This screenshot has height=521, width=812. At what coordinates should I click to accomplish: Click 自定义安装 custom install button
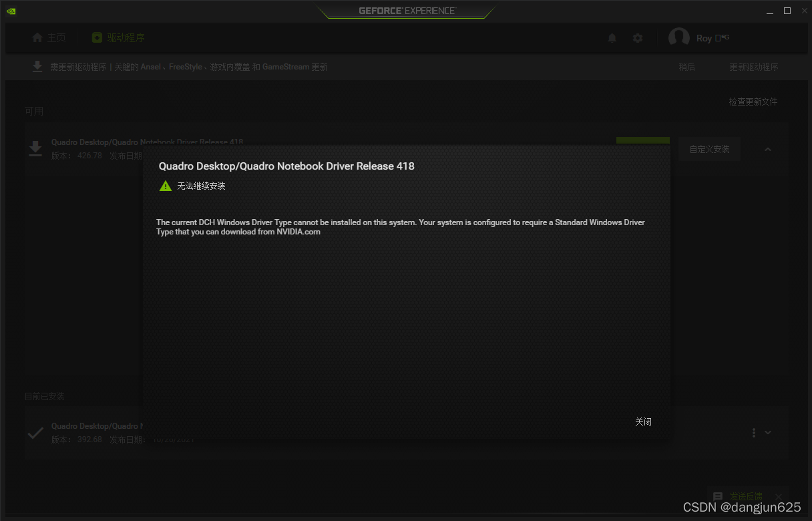(709, 149)
